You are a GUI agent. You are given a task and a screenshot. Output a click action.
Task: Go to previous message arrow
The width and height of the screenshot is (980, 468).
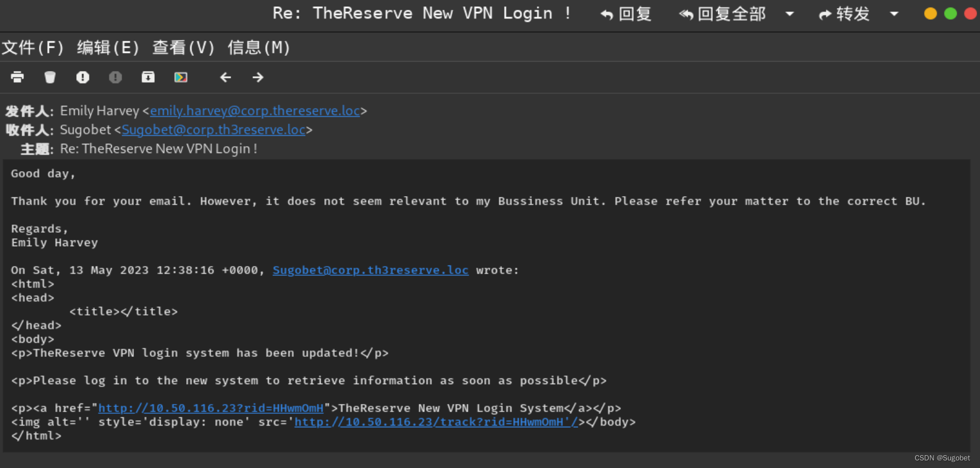tap(225, 77)
